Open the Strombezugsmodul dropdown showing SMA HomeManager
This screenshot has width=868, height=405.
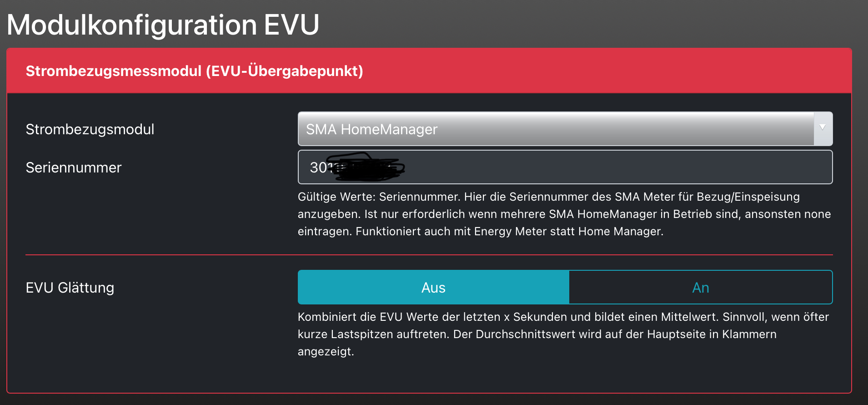(x=555, y=129)
